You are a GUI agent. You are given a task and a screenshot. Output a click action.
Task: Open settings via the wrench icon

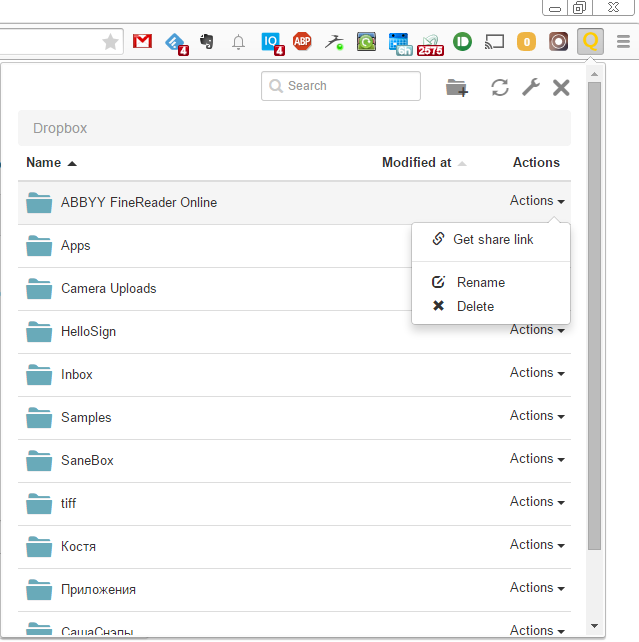(531, 87)
